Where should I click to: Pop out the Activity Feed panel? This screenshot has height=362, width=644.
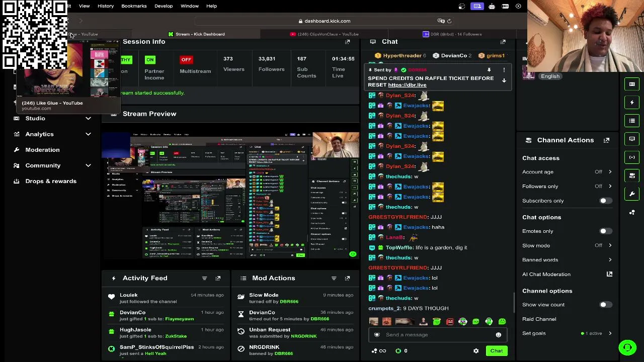coord(218,278)
